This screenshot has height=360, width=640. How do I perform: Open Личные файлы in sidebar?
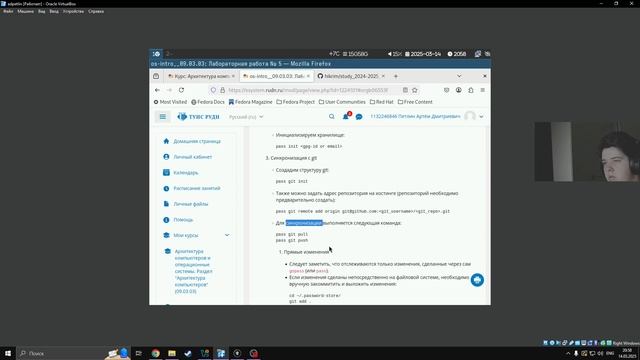[191, 204]
